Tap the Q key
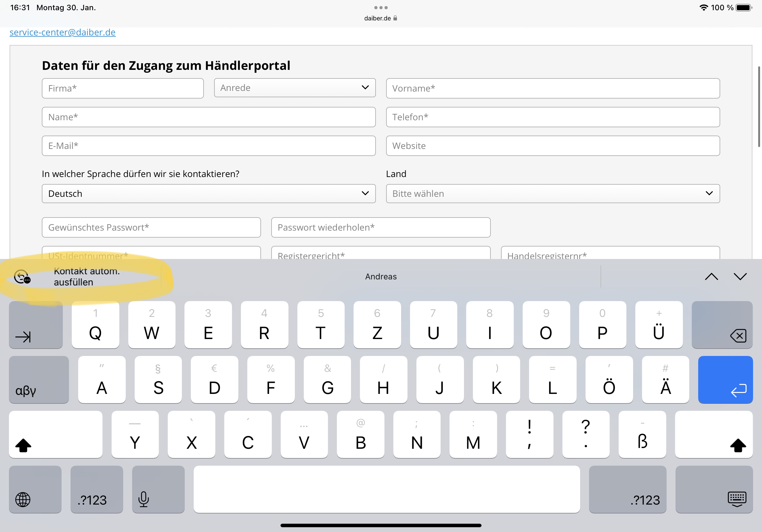This screenshot has width=762, height=532. [95, 325]
